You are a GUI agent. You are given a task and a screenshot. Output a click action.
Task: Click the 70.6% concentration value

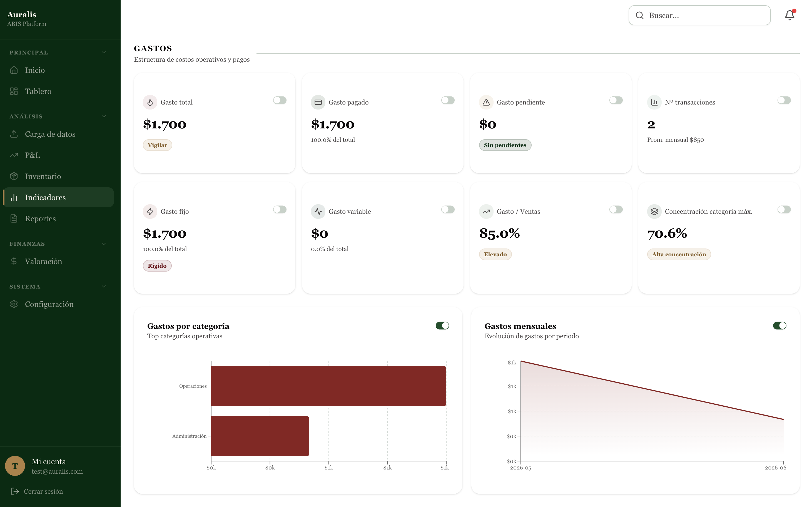click(x=667, y=233)
